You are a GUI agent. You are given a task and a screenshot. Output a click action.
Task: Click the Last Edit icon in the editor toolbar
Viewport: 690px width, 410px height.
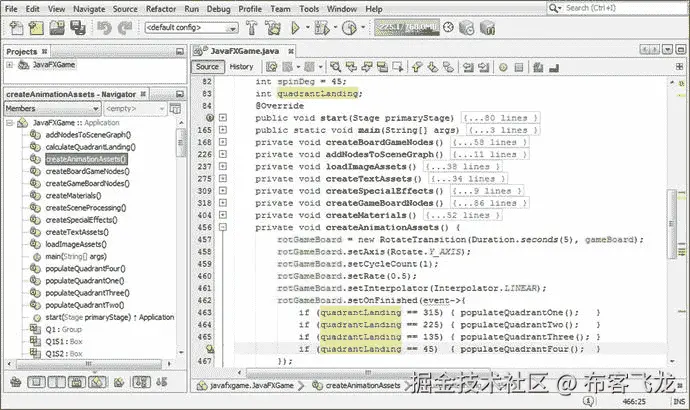(x=272, y=67)
